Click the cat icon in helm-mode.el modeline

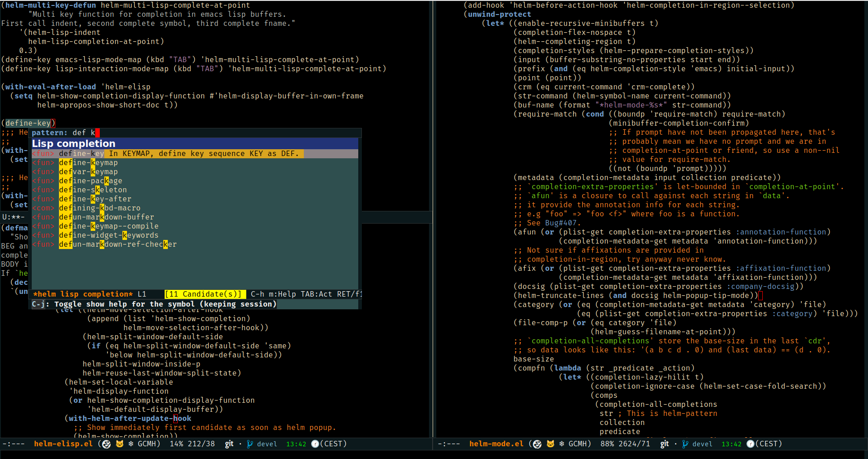click(x=551, y=444)
